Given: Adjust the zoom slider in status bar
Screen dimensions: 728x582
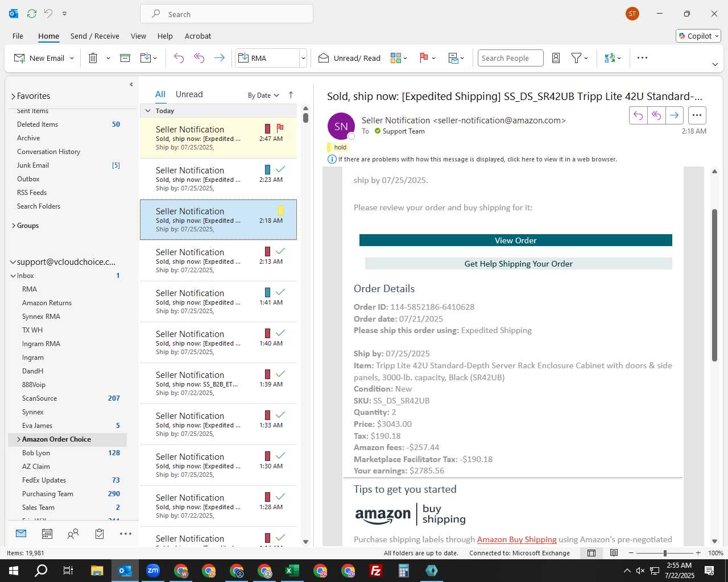Looking at the screenshot, I should click(x=665, y=553).
